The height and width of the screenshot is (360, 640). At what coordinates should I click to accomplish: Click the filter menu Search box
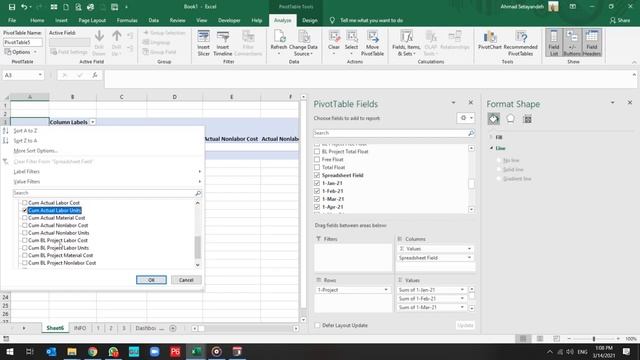[x=107, y=193]
